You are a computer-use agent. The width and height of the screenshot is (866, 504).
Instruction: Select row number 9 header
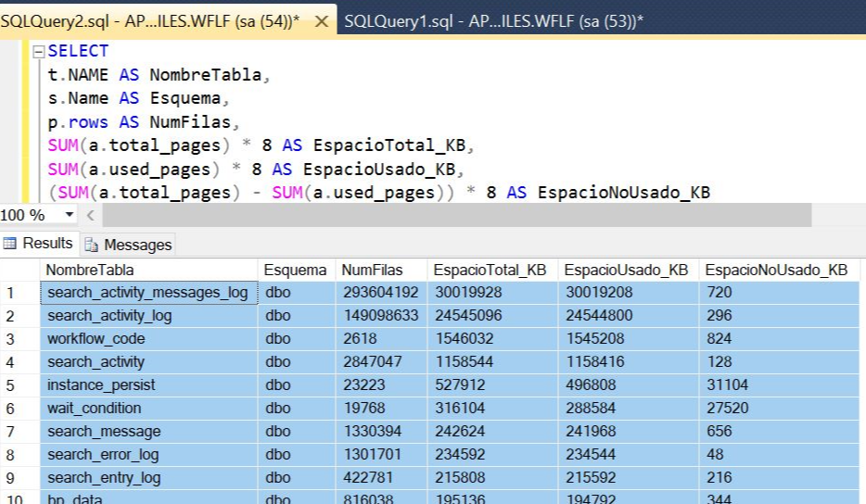click(19, 478)
